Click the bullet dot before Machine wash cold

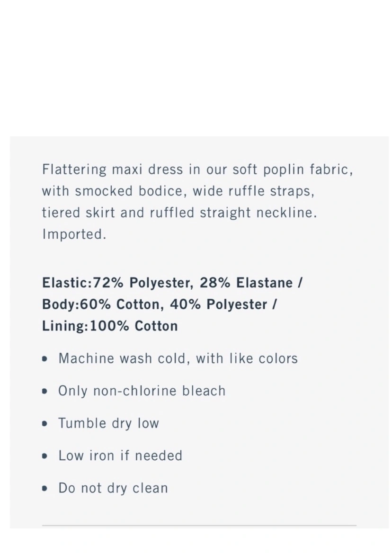click(44, 359)
